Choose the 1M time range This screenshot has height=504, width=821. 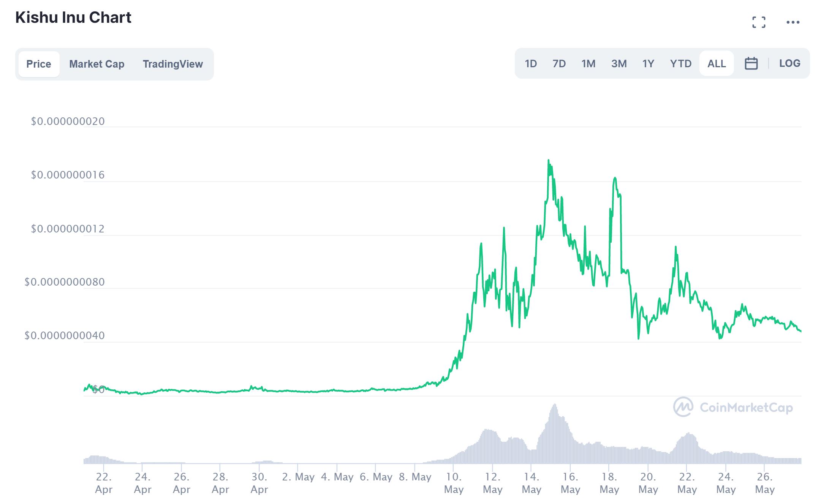pos(588,63)
